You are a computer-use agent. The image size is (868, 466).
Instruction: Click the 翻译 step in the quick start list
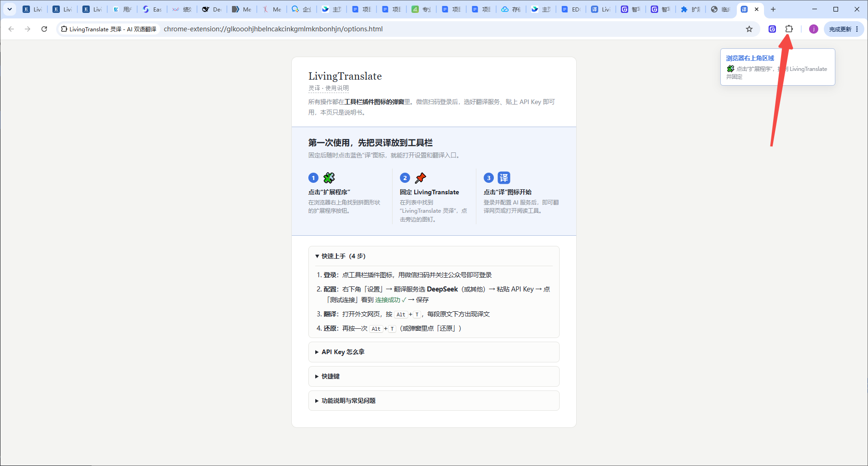click(x=406, y=314)
